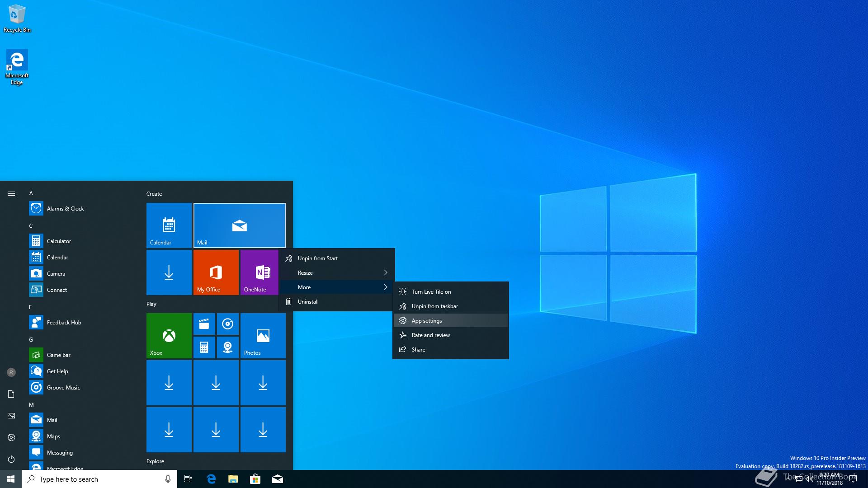
Task: Open the Groove Music small tile
Action: tap(228, 324)
